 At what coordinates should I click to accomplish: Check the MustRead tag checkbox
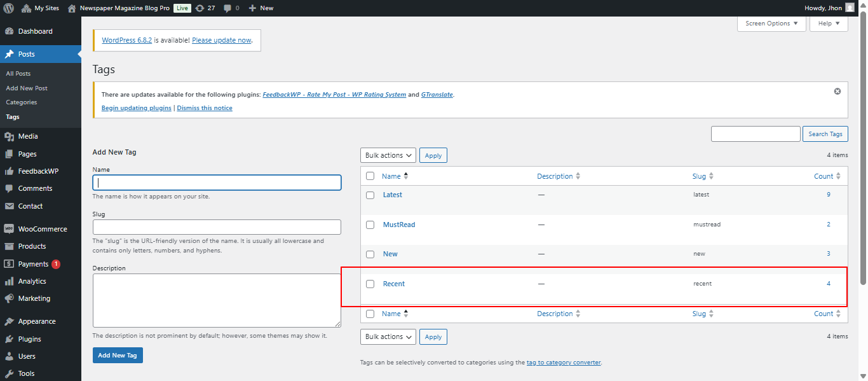tap(370, 225)
